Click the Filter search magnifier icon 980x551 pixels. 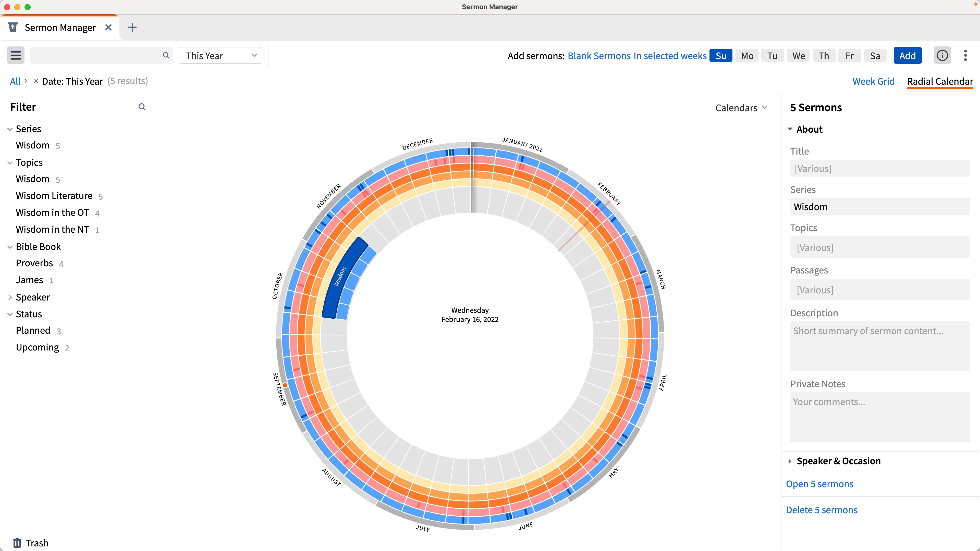click(142, 107)
